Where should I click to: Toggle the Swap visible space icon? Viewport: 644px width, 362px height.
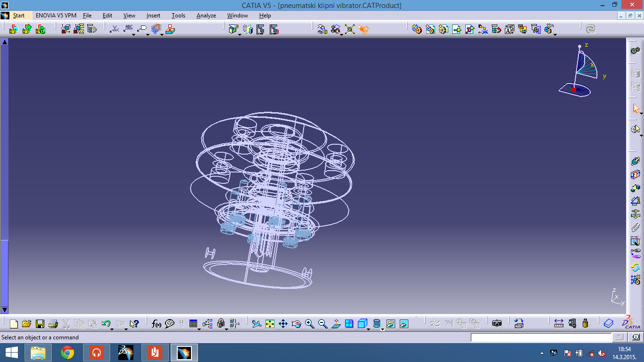click(x=404, y=324)
